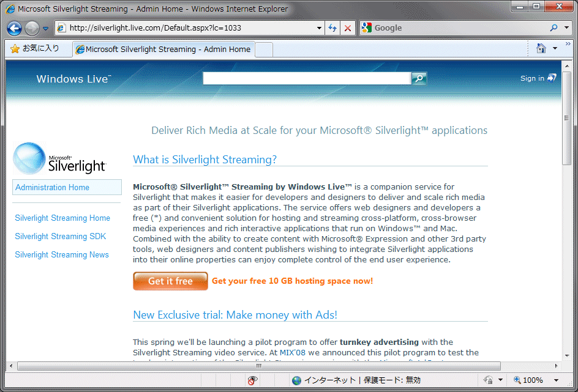Open the zoom level dropdown arrow

(556, 380)
